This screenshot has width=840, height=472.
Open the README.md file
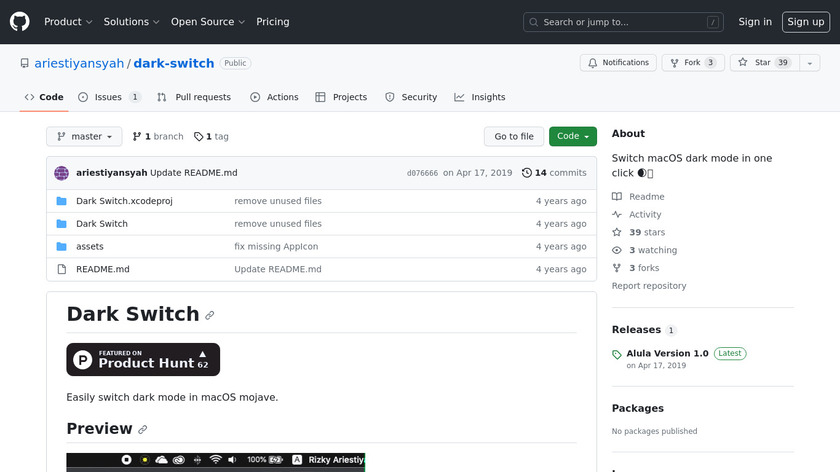pyautogui.click(x=103, y=269)
